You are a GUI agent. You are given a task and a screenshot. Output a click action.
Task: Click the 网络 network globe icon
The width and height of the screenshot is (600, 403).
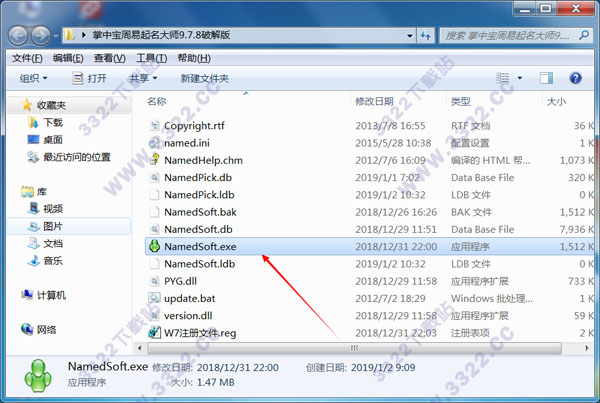(x=27, y=329)
